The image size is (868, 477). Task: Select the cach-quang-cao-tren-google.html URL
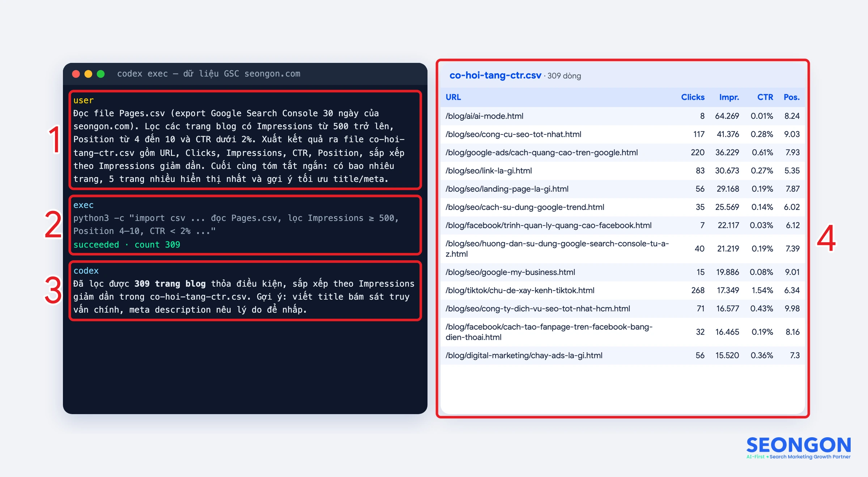[x=541, y=152]
